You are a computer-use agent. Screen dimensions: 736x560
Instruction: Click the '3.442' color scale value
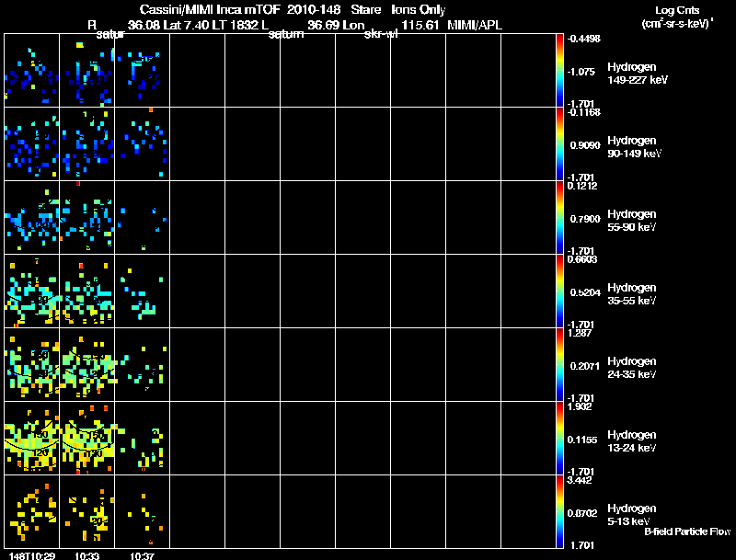point(580,480)
